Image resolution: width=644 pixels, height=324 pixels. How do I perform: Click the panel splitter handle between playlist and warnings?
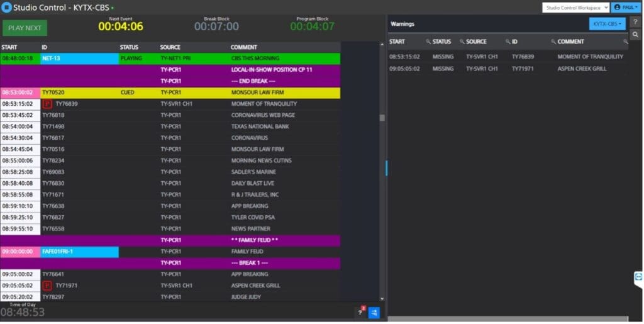386,167
